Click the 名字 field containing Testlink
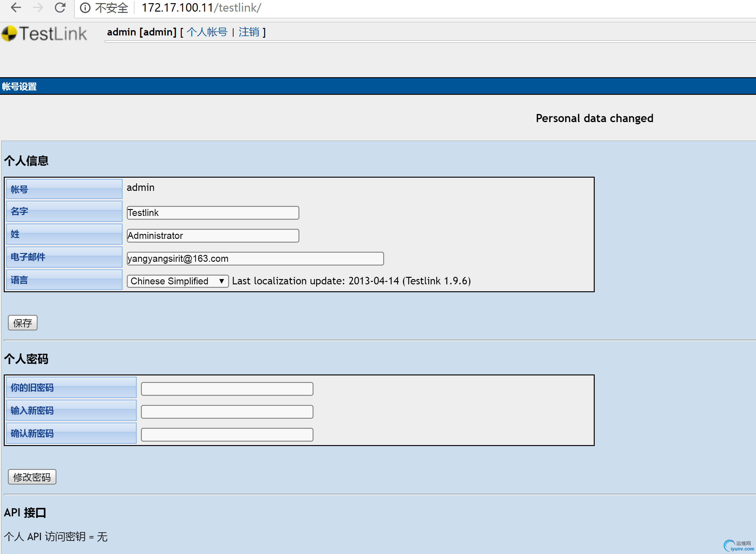Image resolution: width=756 pixels, height=554 pixels. tap(213, 213)
